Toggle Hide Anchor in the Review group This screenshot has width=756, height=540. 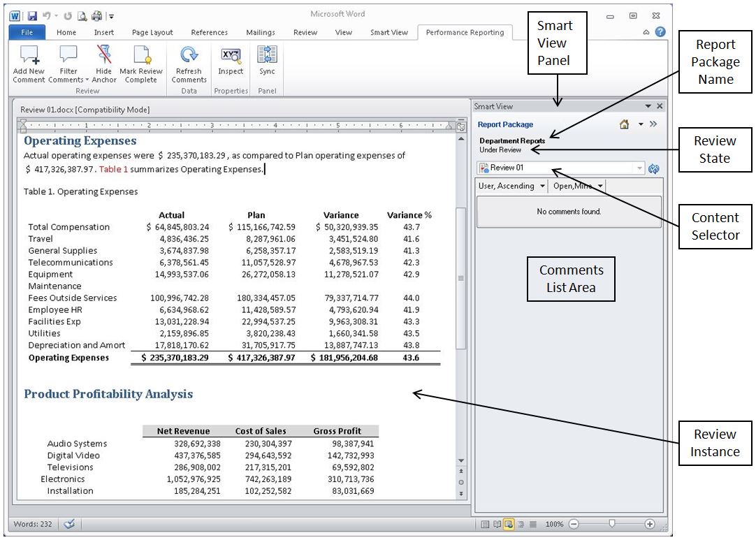click(x=103, y=63)
